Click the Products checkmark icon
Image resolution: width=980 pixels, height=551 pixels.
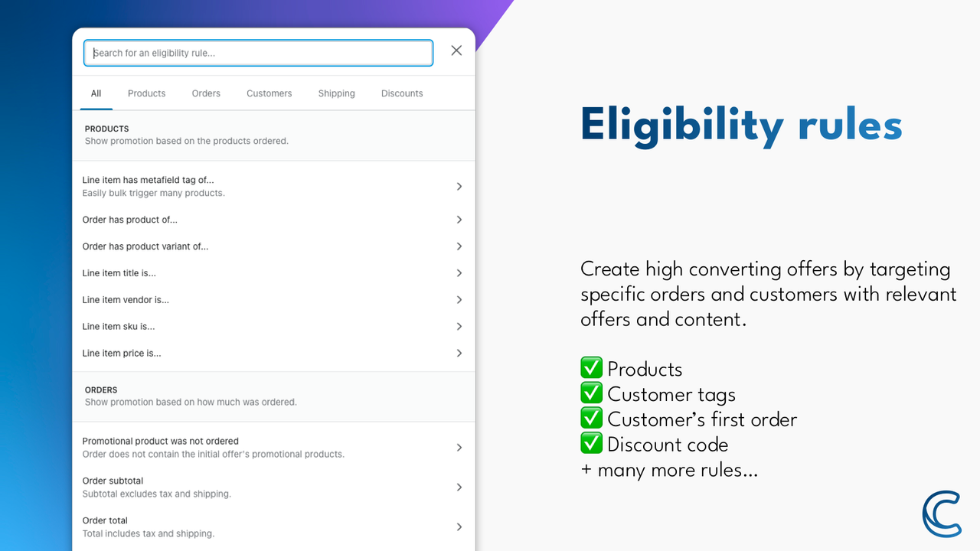pos(591,367)
